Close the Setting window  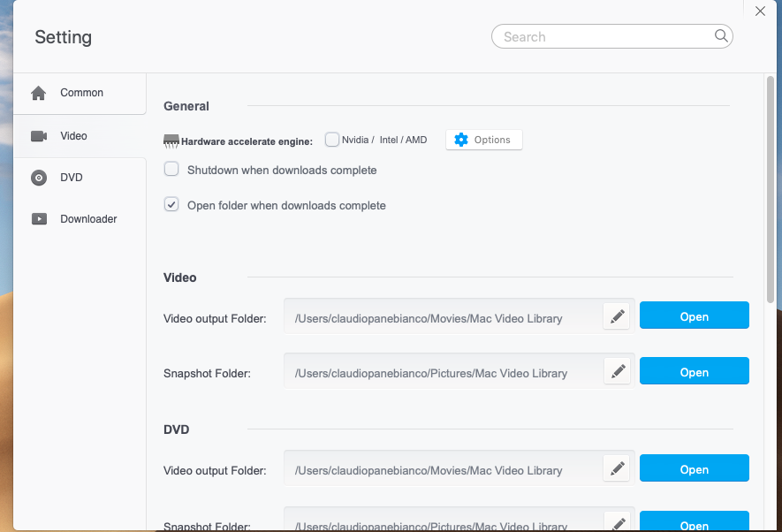pos(760,11)
